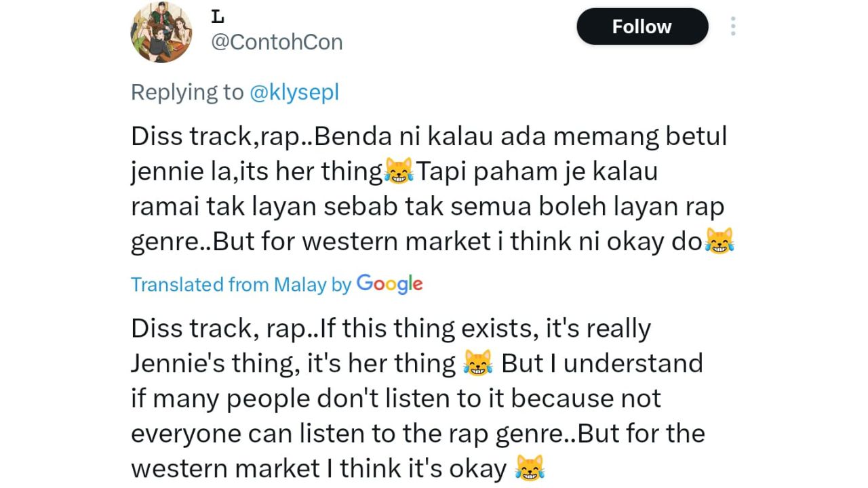Click cat emoji after 'it's her thing' in translation
Screen dimensions: 868x488
[477, 364]
